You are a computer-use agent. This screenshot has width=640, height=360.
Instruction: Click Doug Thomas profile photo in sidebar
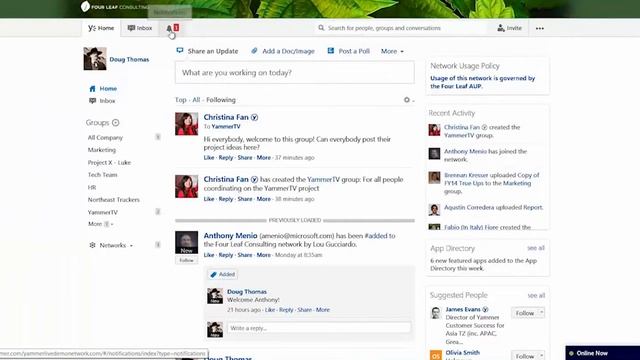point(95,58)
